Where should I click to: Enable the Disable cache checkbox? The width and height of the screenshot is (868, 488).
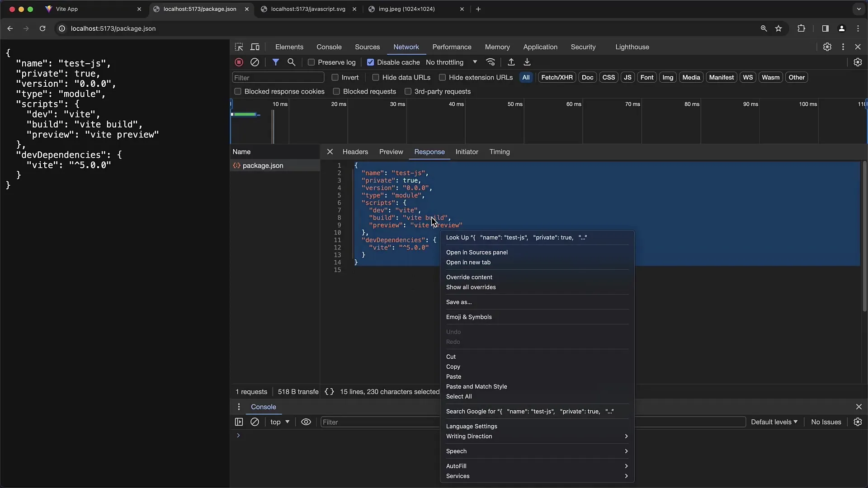pos(370,62)
